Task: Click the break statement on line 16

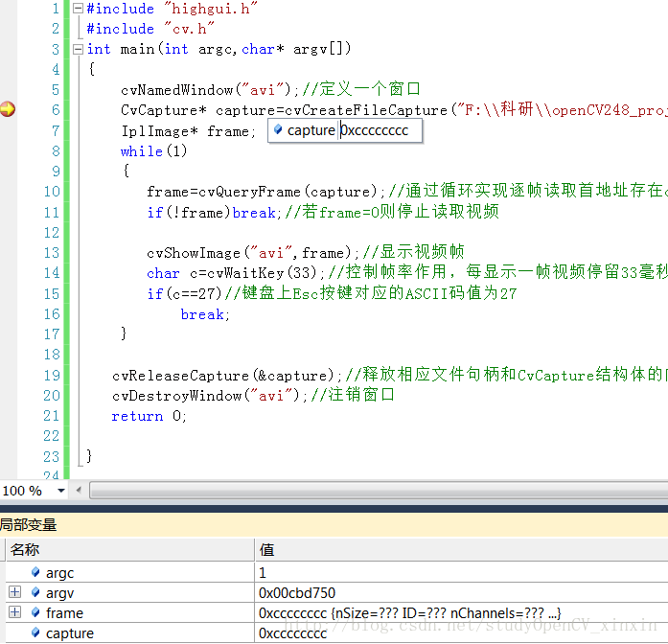Action: point(205,314)
